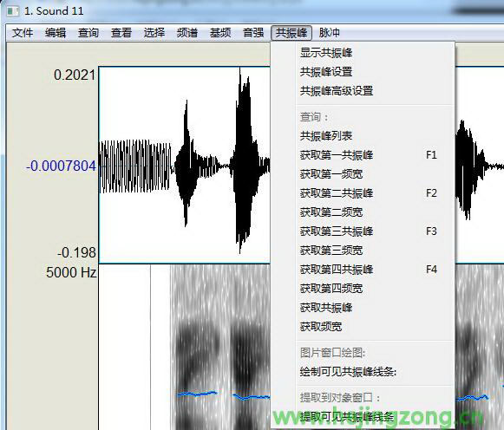504x430 pixels.
Task: Open the 脉冲 menu
Action: (x=329, y=33)
